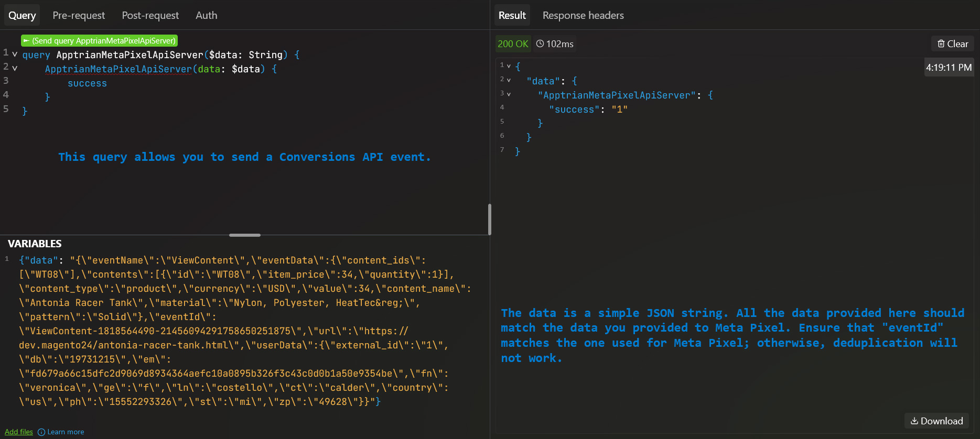Collapse query line 2 fold arrow
This screenshot has width=980, height=439.
pyautogui.click(x=15, y=68)
